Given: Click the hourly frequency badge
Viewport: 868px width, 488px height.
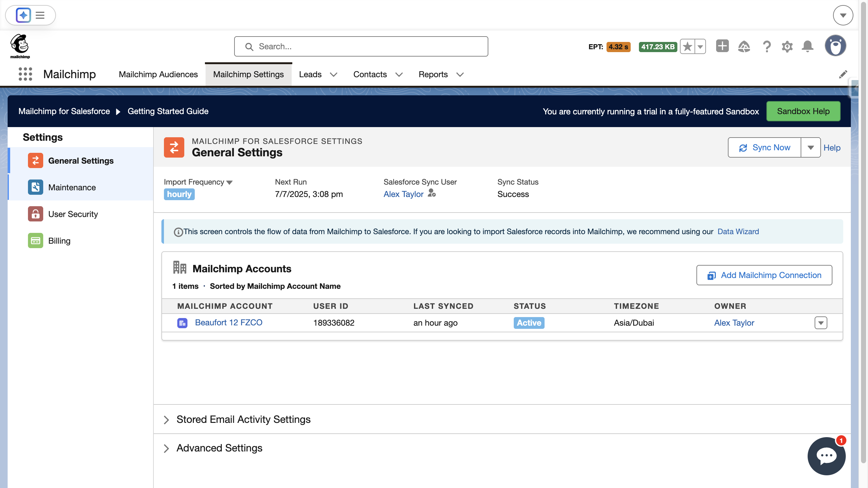Looking at the screenshot, I should pos(179,194).
